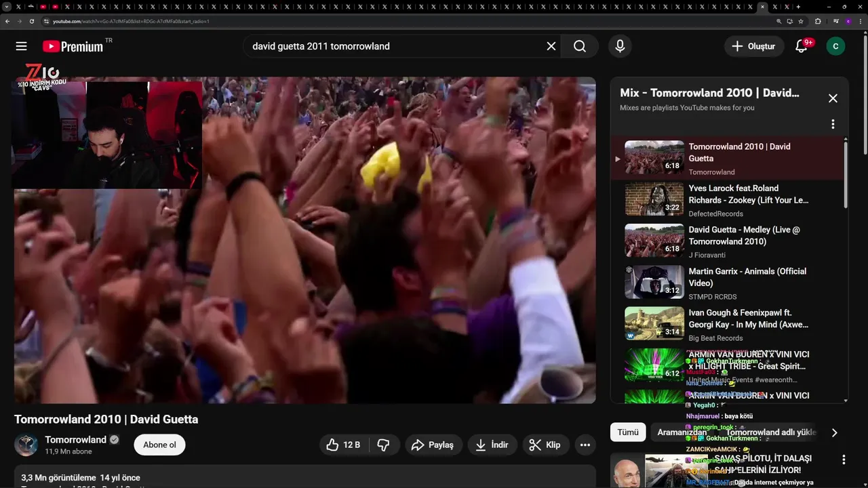Play Tomorrowland 2010 David Guetta thumbnail
868x488 pixels.
click(654, 157)
